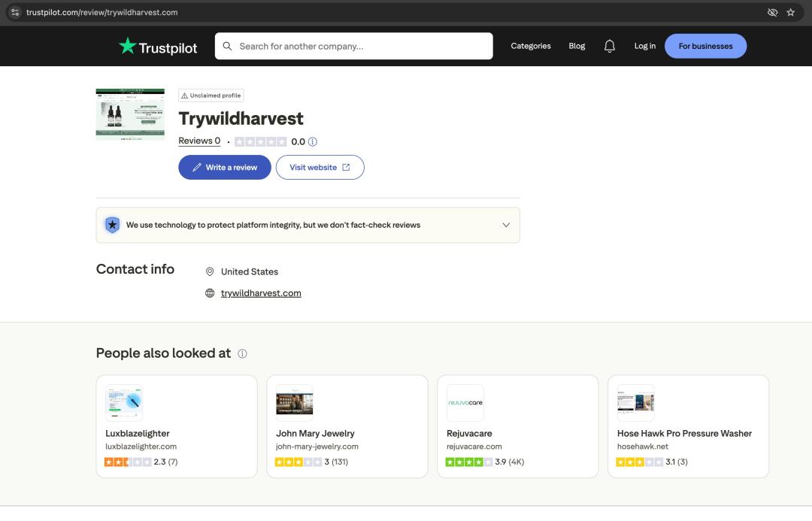Click Write a review button

225,168
